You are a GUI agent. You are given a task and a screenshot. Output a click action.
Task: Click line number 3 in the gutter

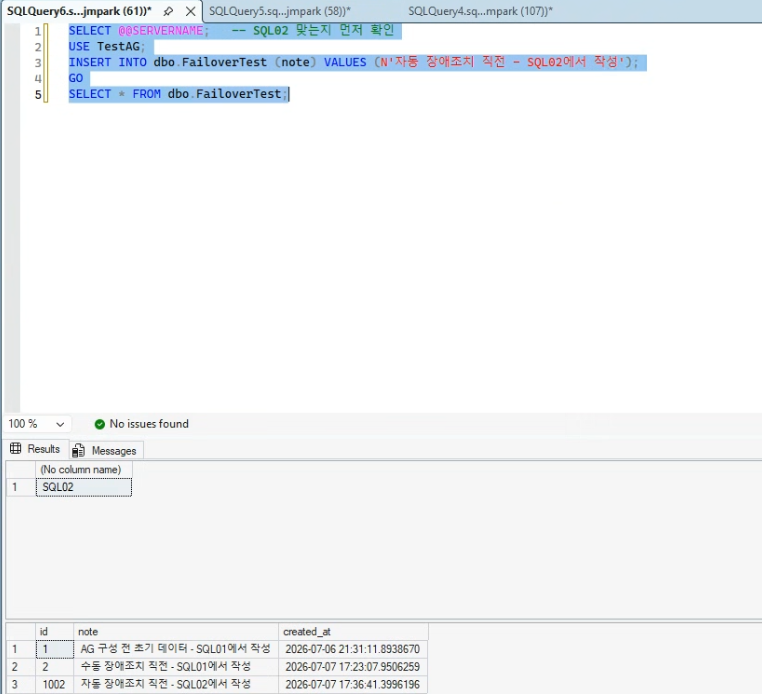38,63
